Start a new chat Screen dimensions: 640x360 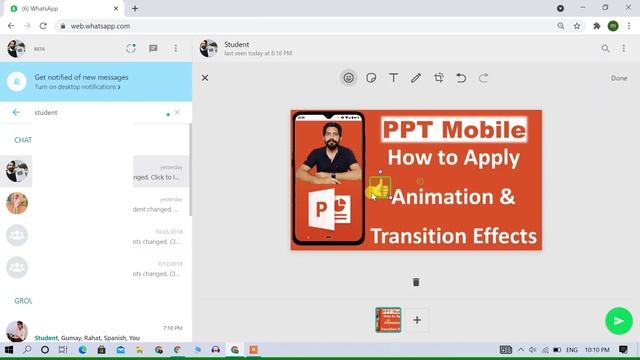[153, 49]
